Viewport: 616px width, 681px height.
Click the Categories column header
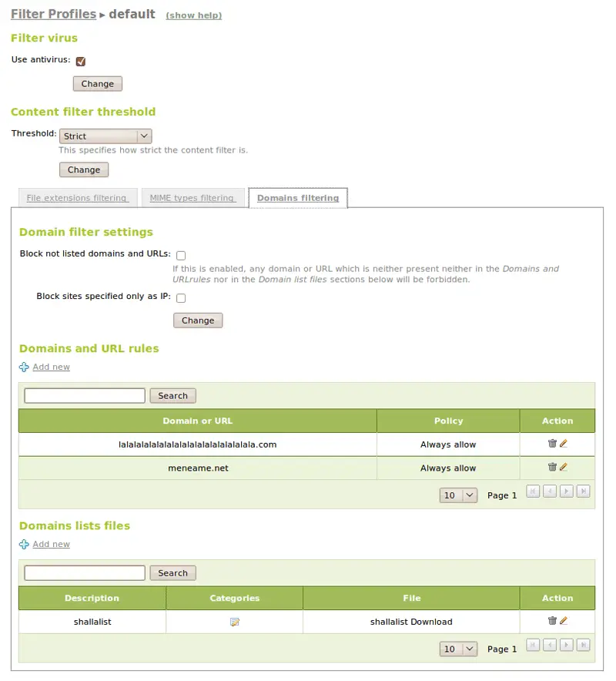(234, 598)
